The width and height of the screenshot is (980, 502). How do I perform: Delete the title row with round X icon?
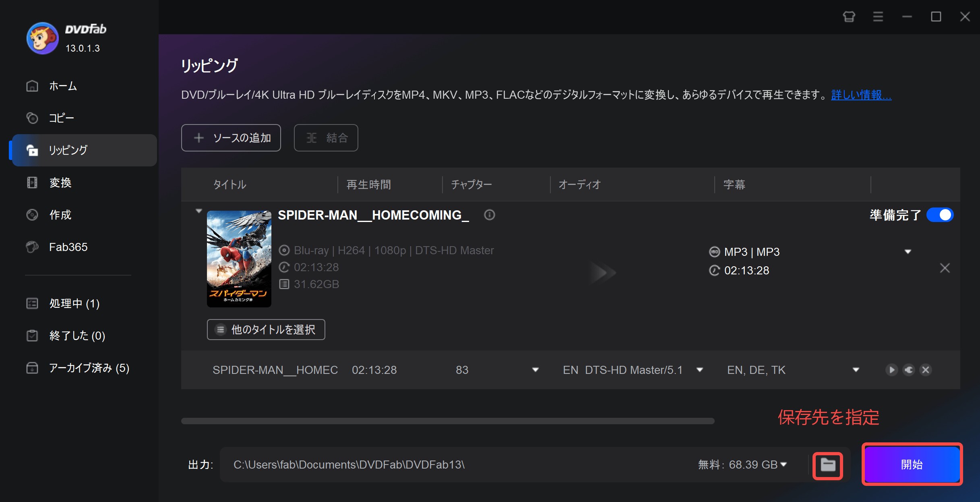(x=926, y=370)
